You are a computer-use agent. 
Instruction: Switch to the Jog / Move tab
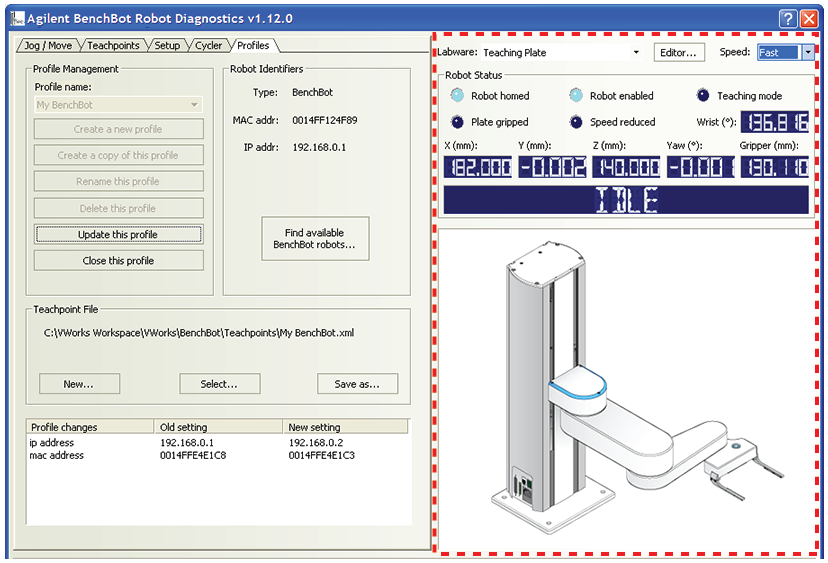click(x=47, y=46)
